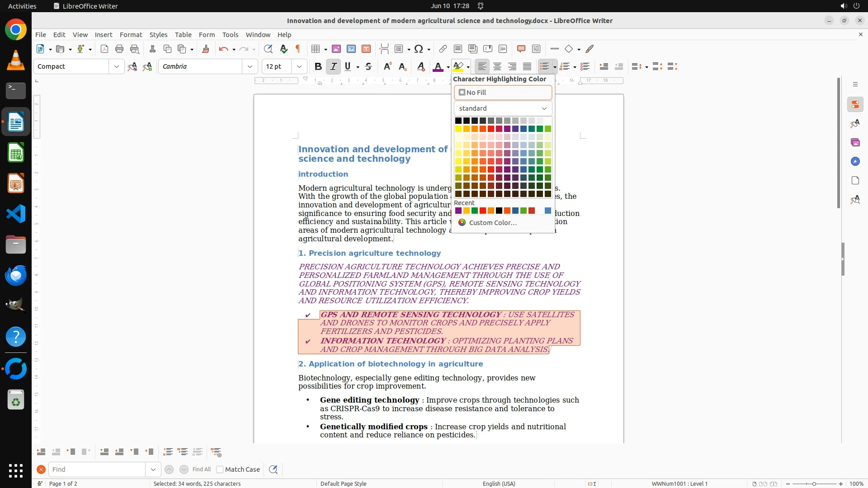This screenshot has width=868, height=488.
Task: Open the Cambria font name dropdown
Action: [x=250, y=66]
